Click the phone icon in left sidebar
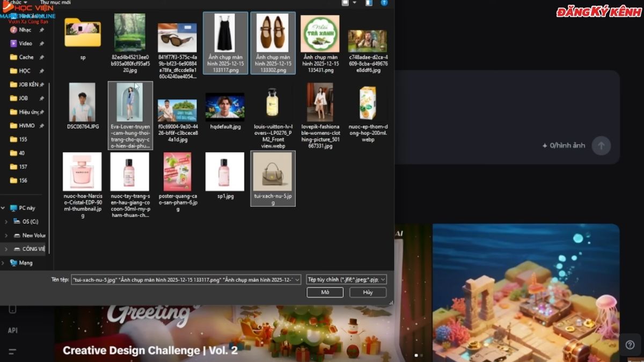Viewport: 644px width, 362px height. coord(12,309)
